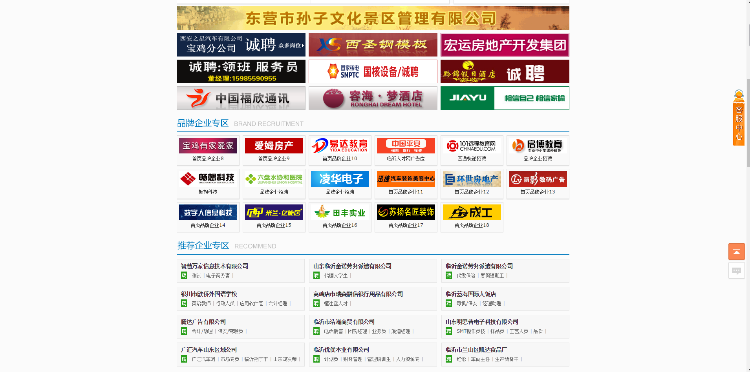This screenshot has height=372, width=750.
Task: Click the 易达教育 brand logo
Action: tap(340, 146)
